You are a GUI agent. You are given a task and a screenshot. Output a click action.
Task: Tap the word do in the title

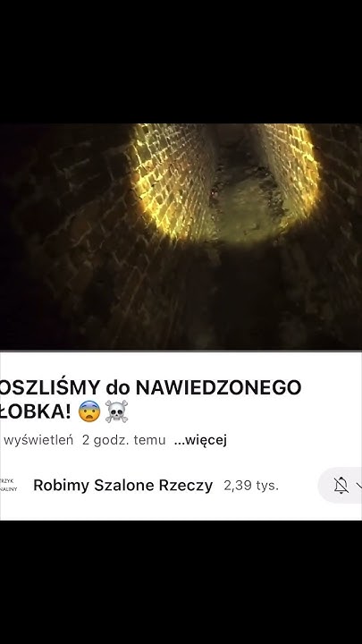118,387
